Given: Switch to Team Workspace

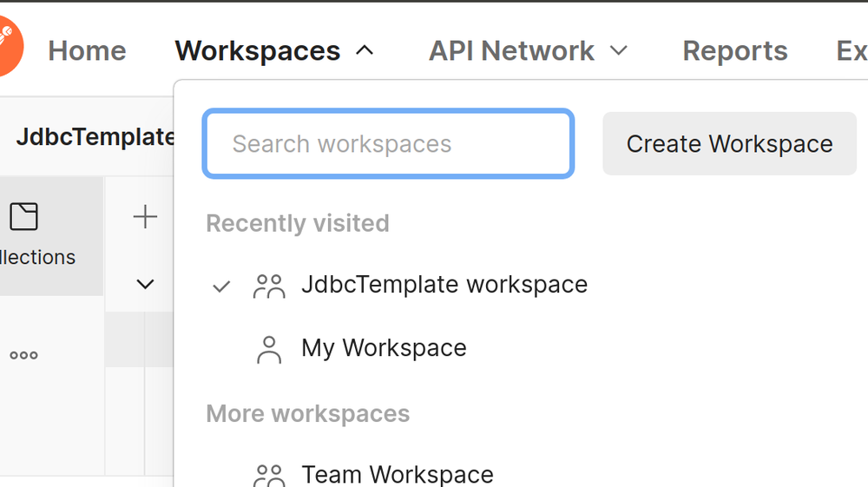Looking at the screenshot, I should click(x=398, y=474).
